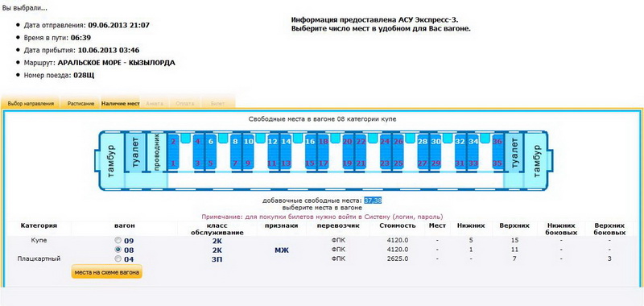Pick seat 19 on the scheme
The height and width of the screenshot is (306, 644).
tap(348, 163)
